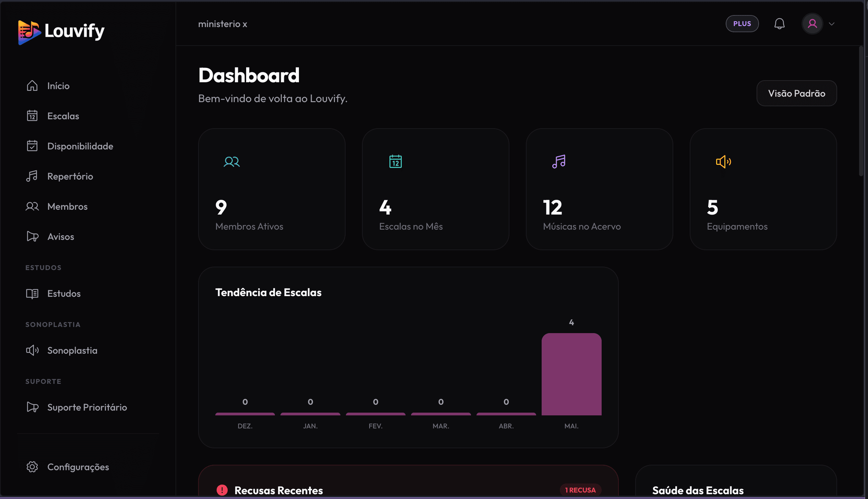Click the DEZ. bar in chart
Screen dimensions: 868x499
pyautogui.click(x=245, y=414)
